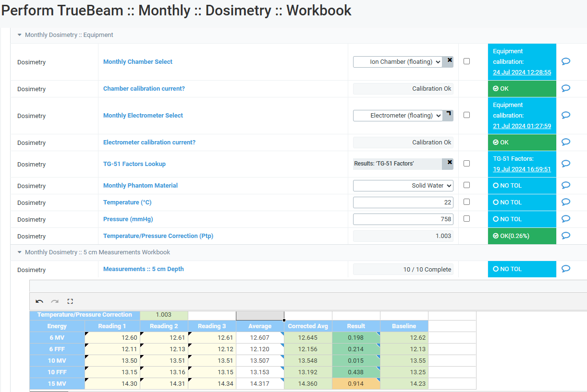
Task: Click the Energy column header
Action: click(57, 326)
